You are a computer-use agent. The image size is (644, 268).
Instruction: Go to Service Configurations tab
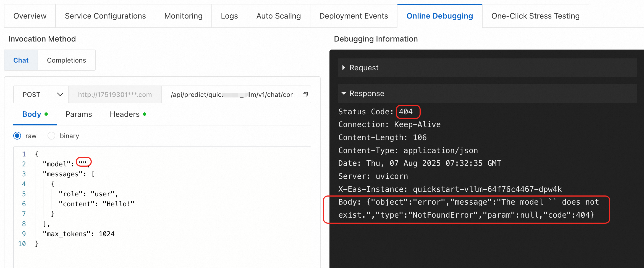(105, 16)
